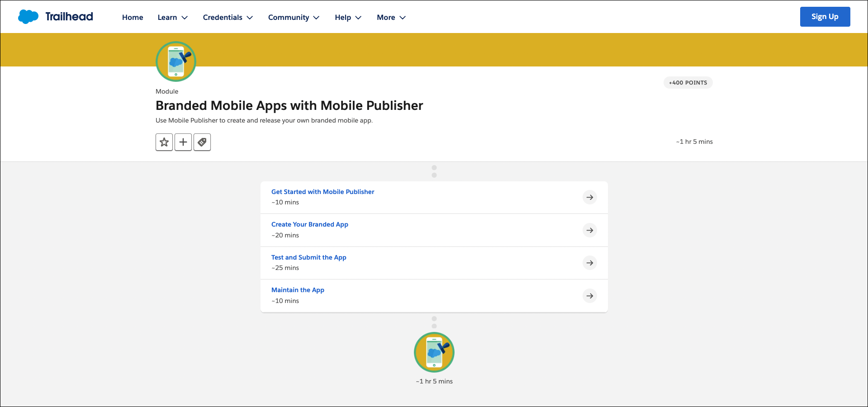Click the ~1 hr 5 mins estimate beside the tag icon row

(x=694, y=142)
